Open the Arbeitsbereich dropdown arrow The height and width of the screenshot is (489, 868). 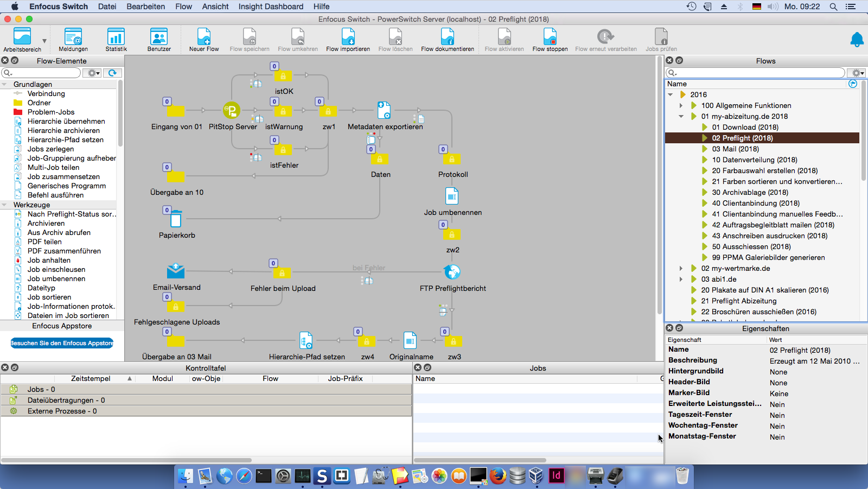click(44, 41)
